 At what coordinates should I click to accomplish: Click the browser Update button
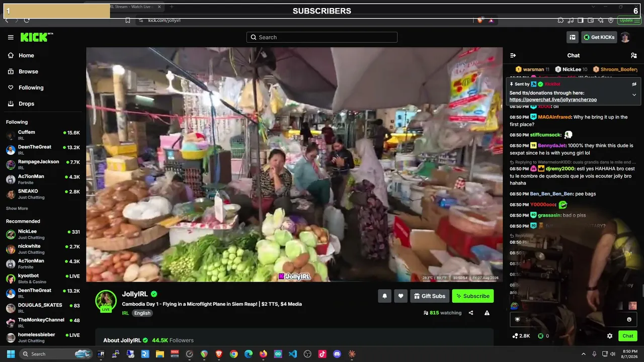tap(628, 20)
